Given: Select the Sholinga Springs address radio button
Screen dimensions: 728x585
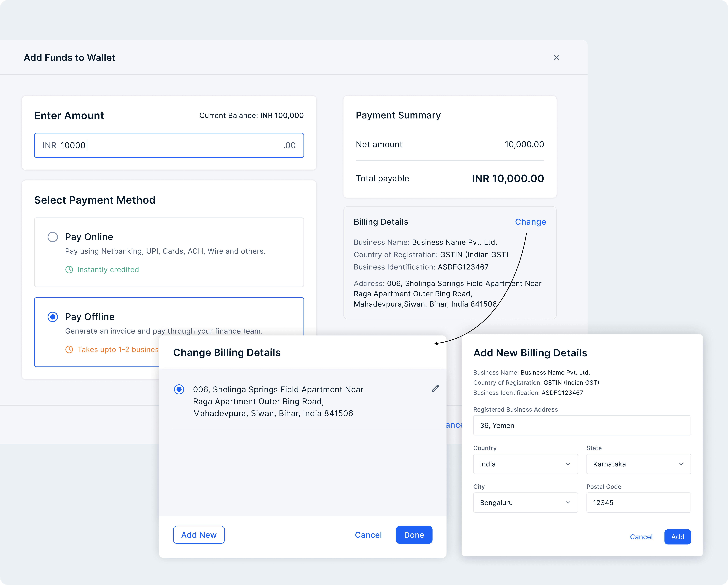Looking at the screenshot, I should [x=179, y=389].
